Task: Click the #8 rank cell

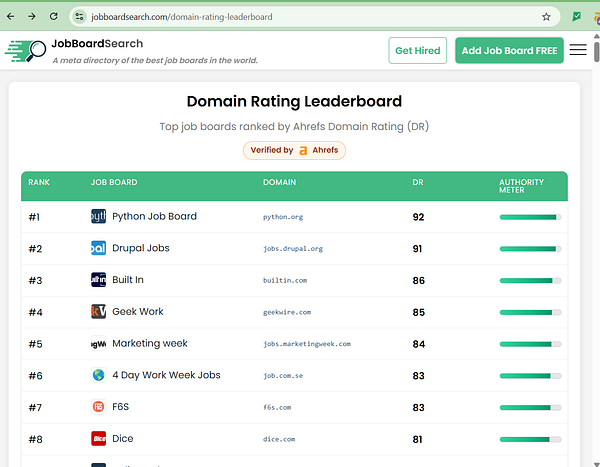Action: (35, 439)
